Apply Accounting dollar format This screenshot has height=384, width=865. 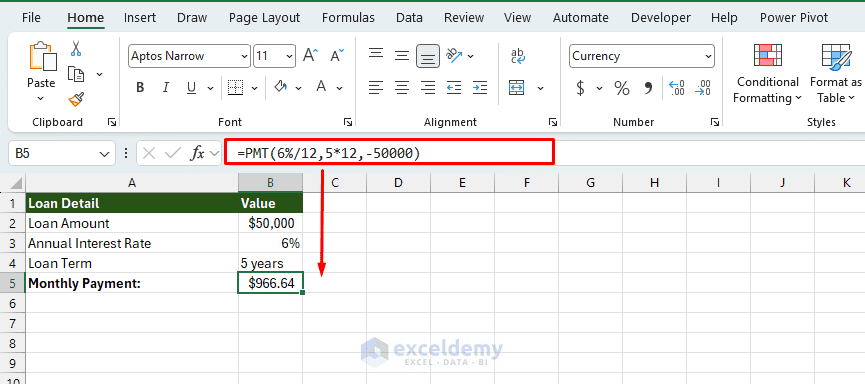[580, 88]
